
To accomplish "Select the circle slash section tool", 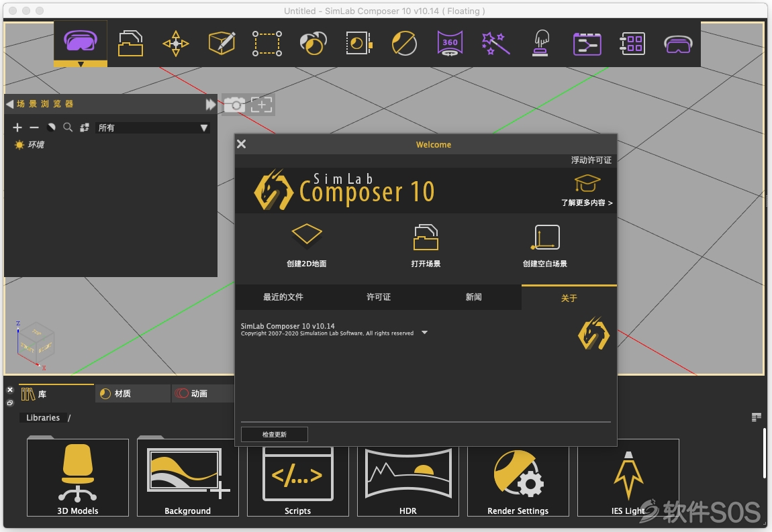I will [404, 44].
